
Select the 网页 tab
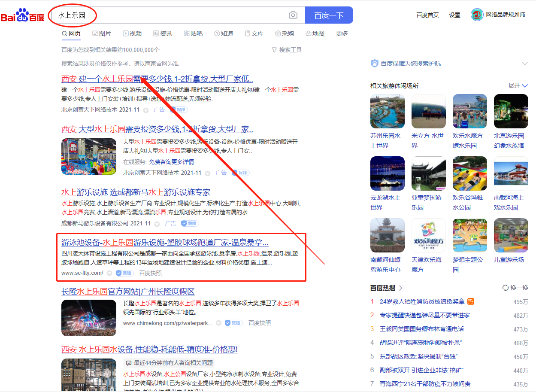click(x=71, y=33)
